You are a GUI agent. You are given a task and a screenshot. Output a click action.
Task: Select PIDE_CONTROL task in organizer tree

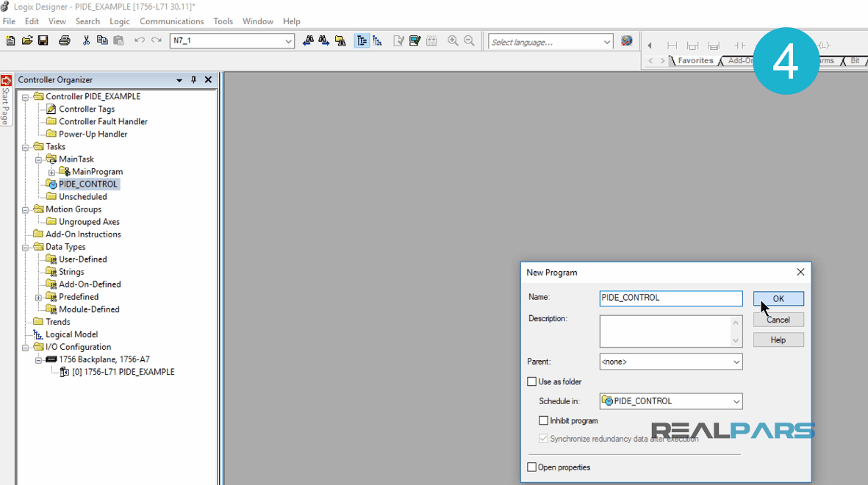pyautogui.click(x=87, y=184)
